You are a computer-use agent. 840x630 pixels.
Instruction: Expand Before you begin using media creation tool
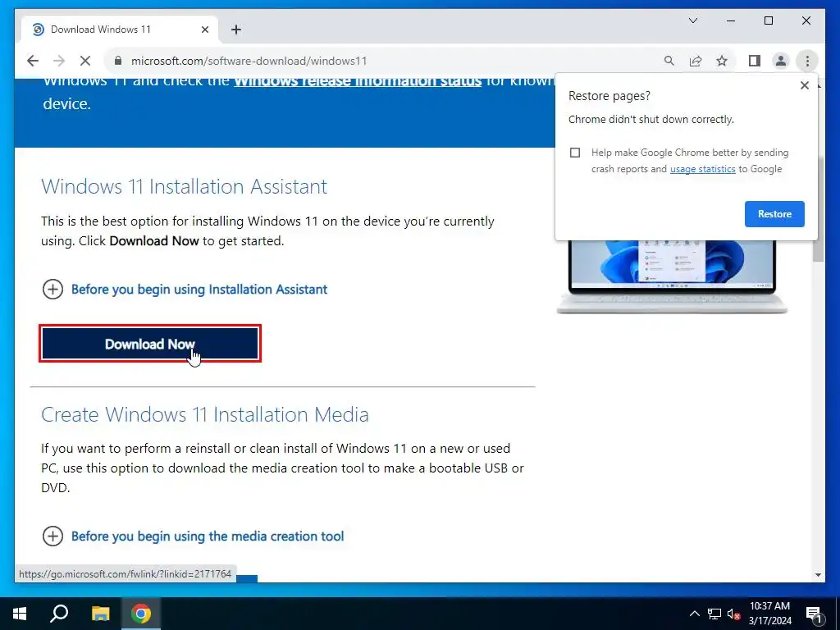[x=193, y=536]
